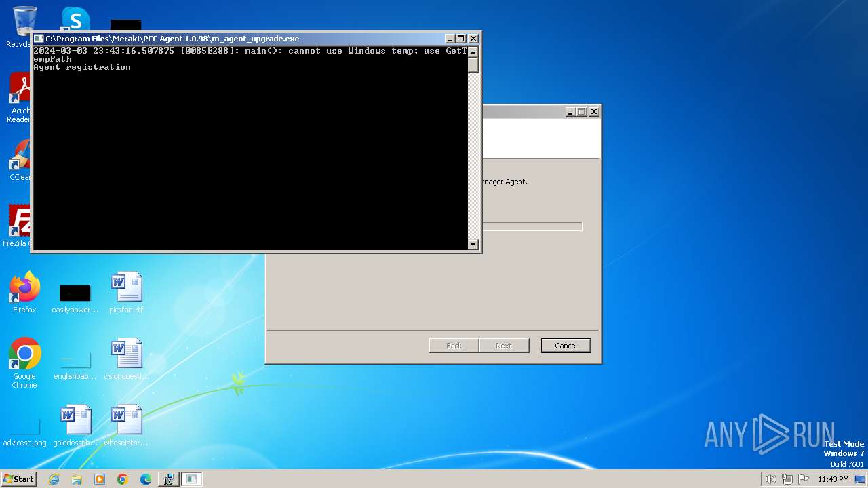
Task: Open Windows Explorer from the taskbar
Action: [x=77, y=479]
